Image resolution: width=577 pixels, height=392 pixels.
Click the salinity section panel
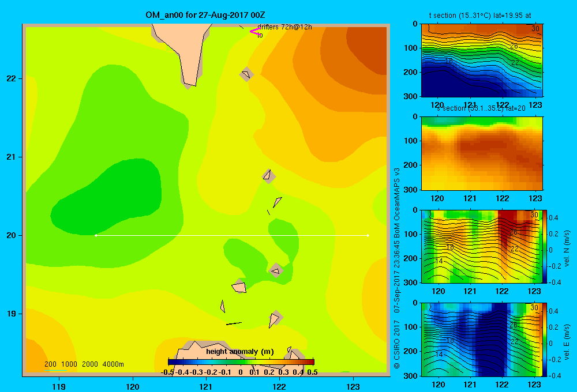482,153
